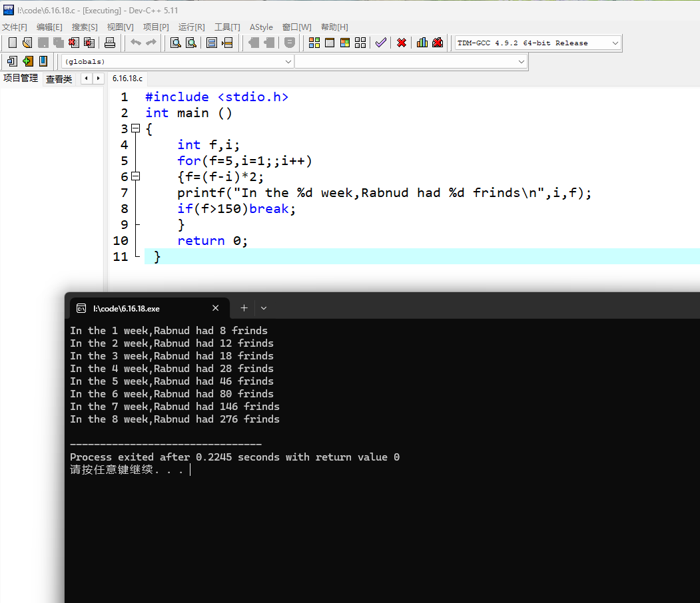
Task: Click the Open file toolbar icon
Action: (x=27, y=43)
